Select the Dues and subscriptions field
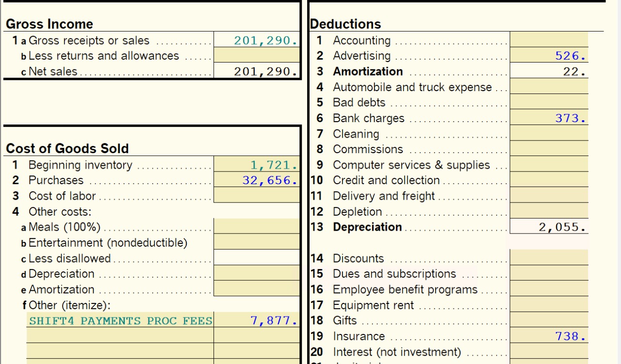The image size is (621, 364). tap(549, 274)
